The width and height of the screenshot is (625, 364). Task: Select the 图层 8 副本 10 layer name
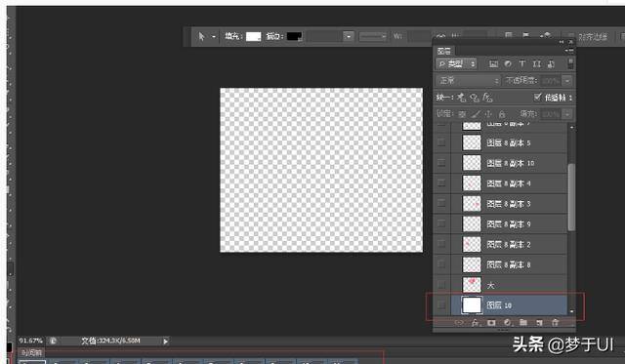[511, 163]
